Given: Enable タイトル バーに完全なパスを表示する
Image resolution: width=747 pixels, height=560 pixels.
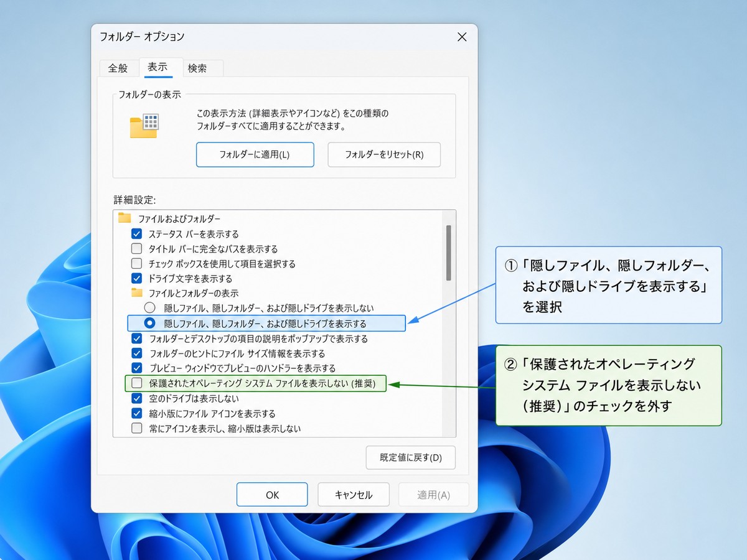Looking at the screenshot, I should [x=137, y=248].
